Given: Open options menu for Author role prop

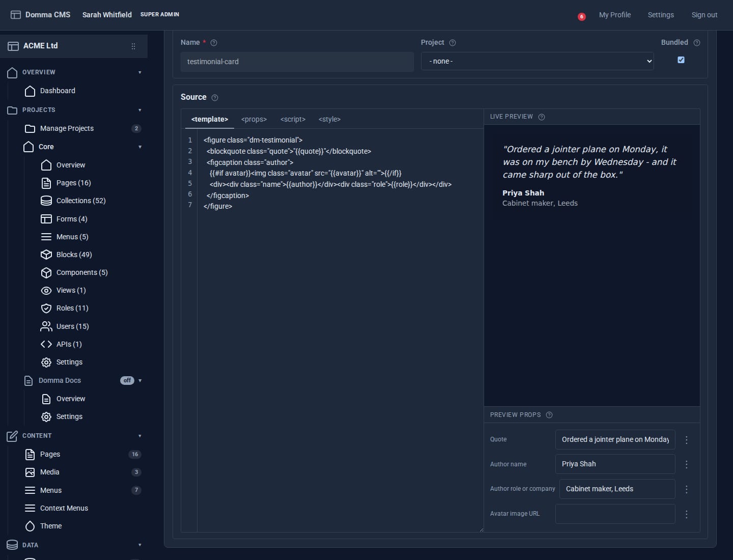Looking at the screenshot, I should [687, 489].
